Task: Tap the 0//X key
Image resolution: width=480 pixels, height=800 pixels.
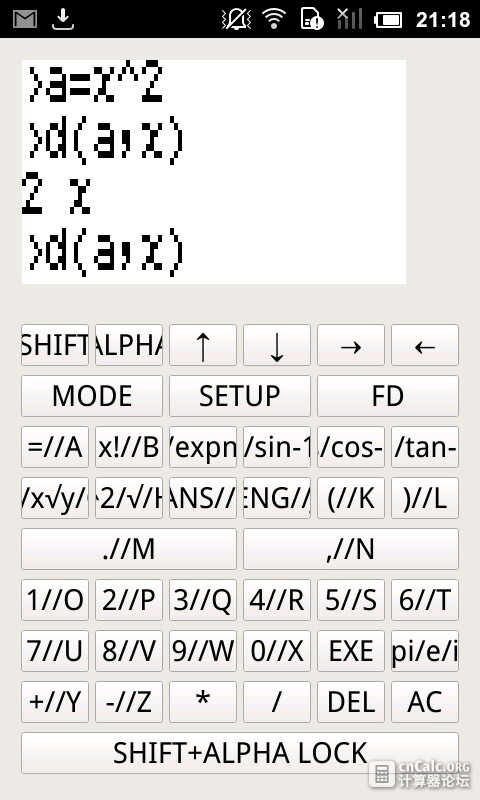Action: click(x=277, y=651)
